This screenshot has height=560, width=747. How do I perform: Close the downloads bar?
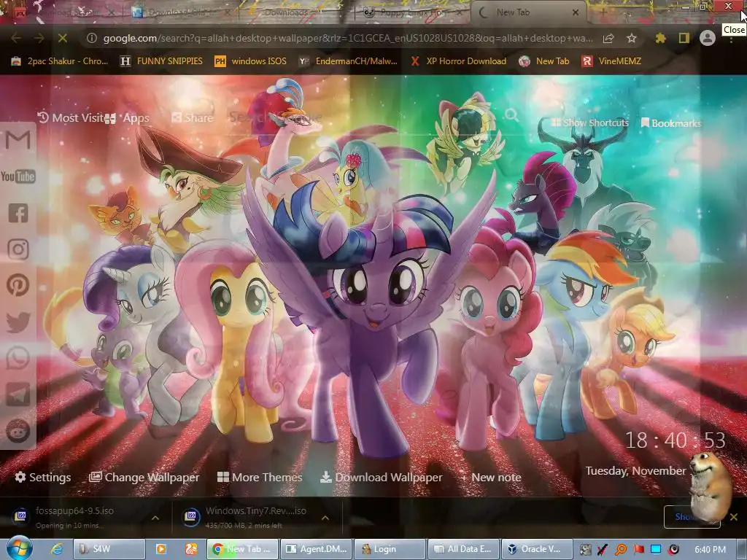coord(734,517)
